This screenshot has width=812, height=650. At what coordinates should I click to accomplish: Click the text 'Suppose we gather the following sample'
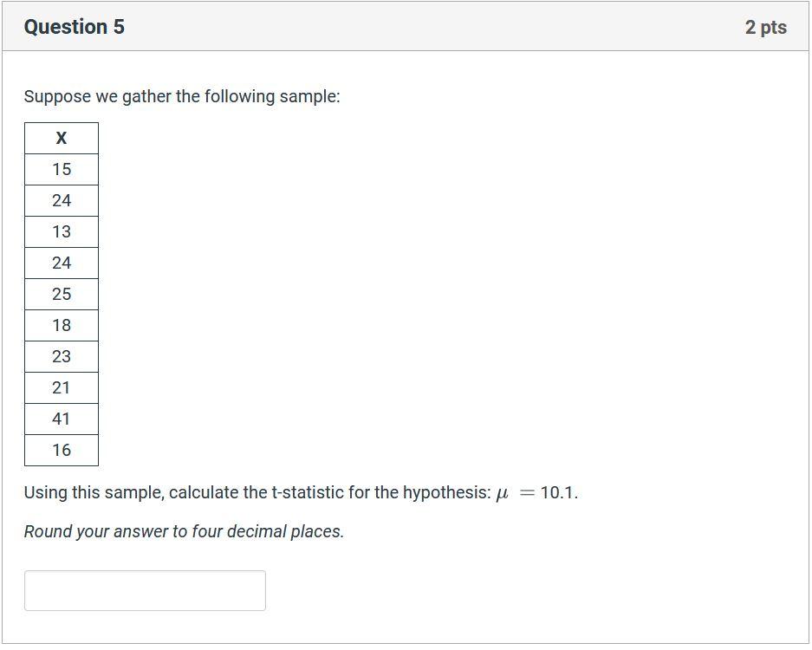[182, 96]
